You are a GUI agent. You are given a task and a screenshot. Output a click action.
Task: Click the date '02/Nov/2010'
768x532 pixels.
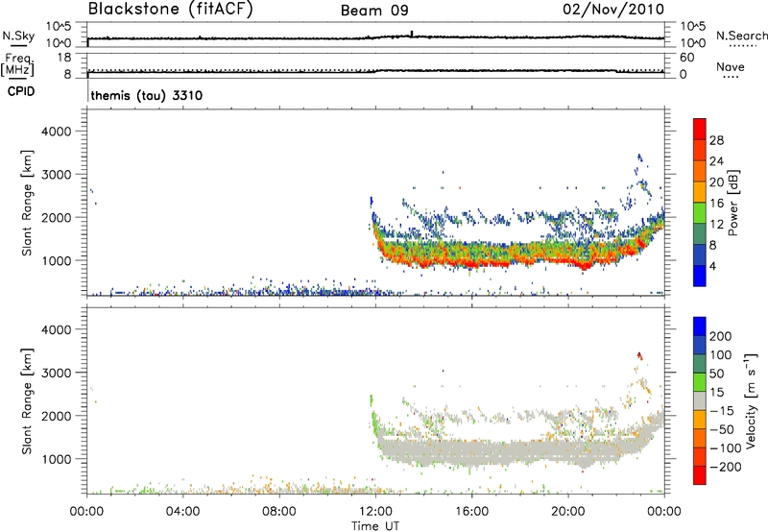pyautogui.click(x=613, y=10)
